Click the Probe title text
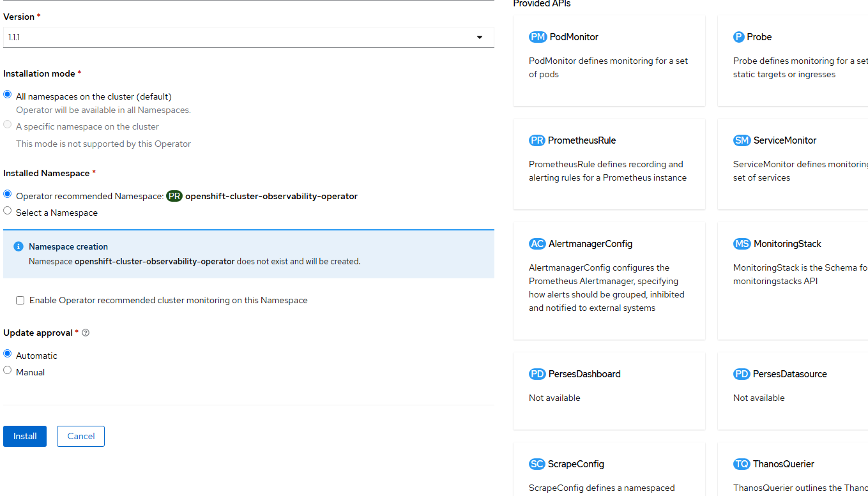Viewport: 868px width, 496px height. coord(759,37)
